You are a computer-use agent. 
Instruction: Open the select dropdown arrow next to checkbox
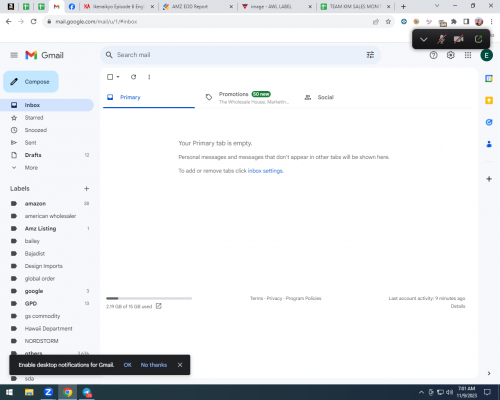click(118, 77)
